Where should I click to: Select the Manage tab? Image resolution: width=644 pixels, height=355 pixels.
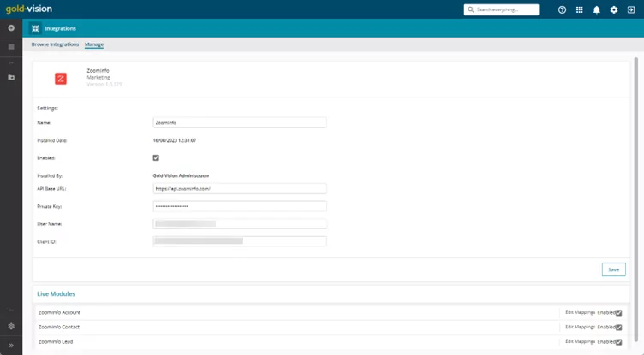point(94,44)
